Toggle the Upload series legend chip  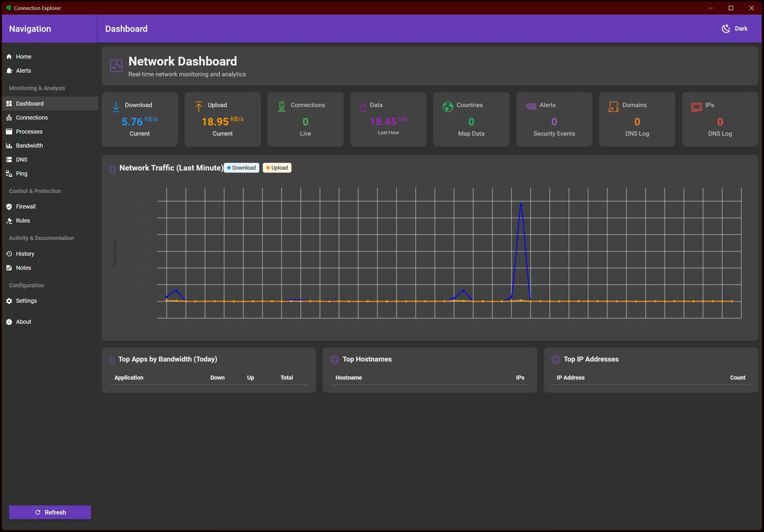[x=277, y=168]
